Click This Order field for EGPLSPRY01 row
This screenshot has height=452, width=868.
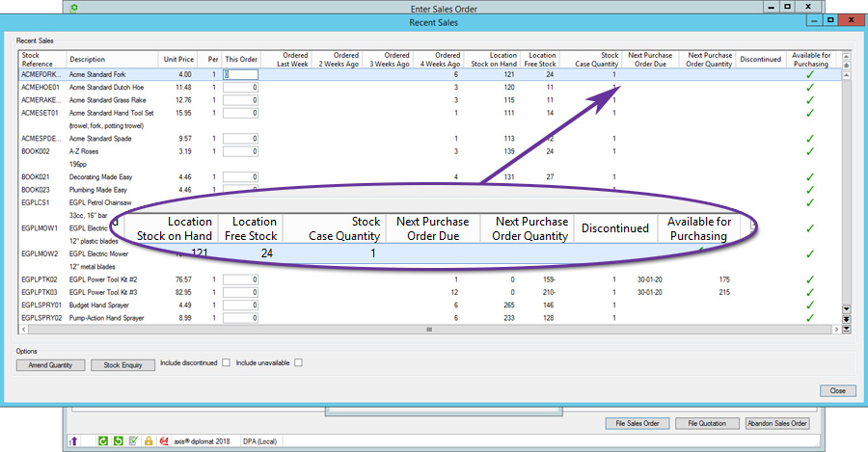tap(240, 306)
